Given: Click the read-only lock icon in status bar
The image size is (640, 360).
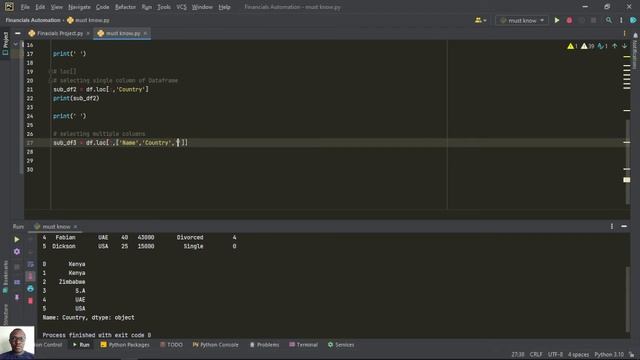Looking at the screenshot, I should pos(632,355).
